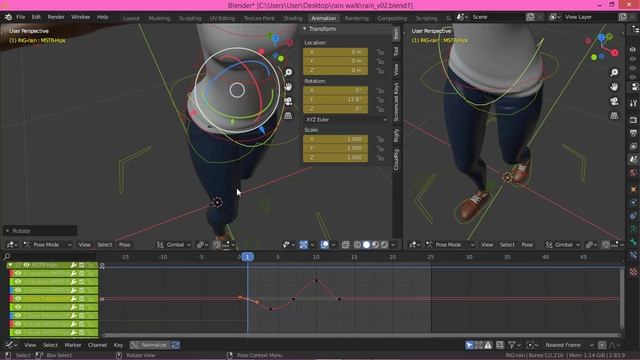640x360 pixels.
Task: Click the graph editor search magnifier icon
Action: tap(7, 256)
